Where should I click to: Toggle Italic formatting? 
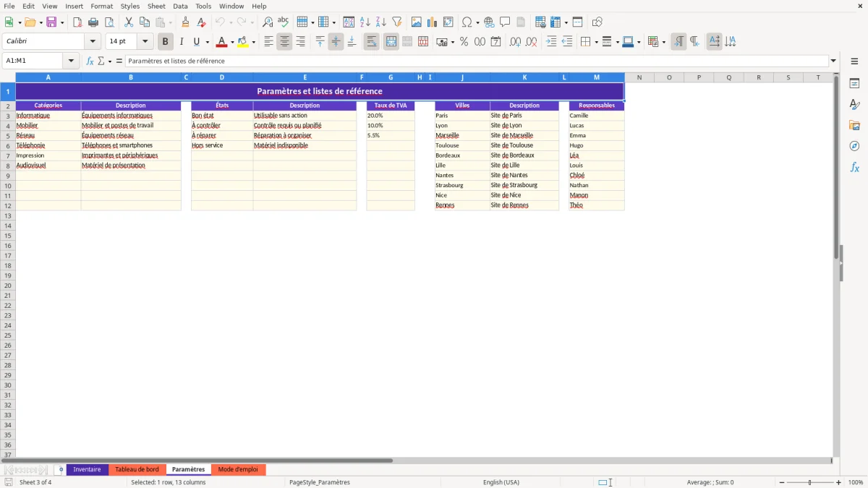pos(182,42)
